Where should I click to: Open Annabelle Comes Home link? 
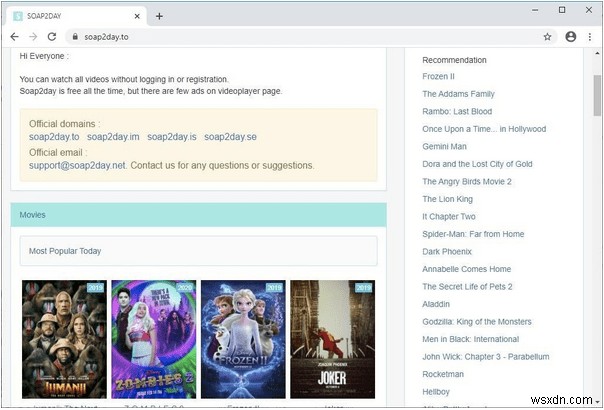click(466, 269)
